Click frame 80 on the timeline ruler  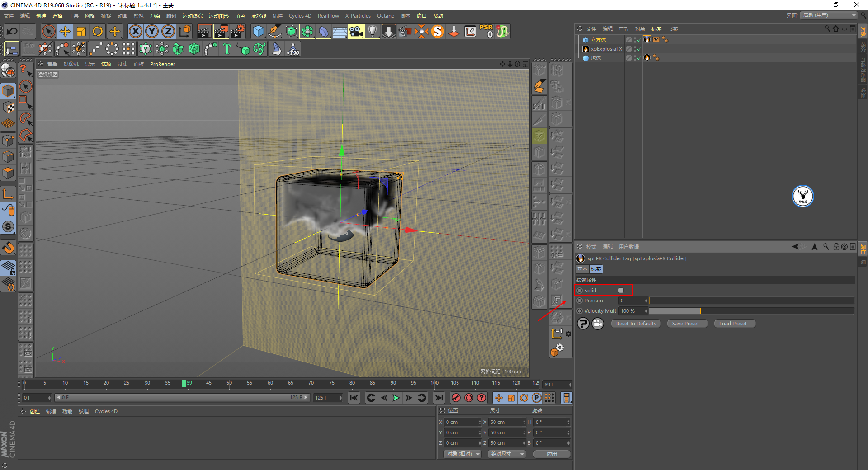click(352, 383)
